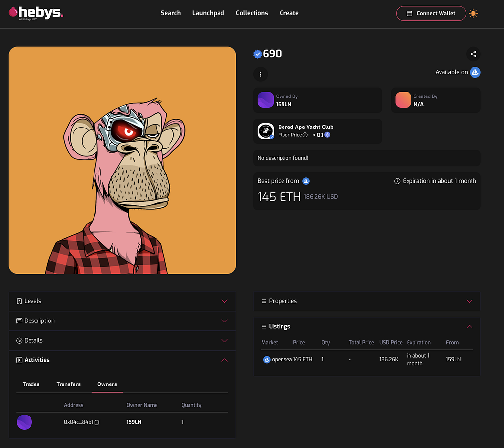Open owner 159LN profile in Owned By
This screenshot has height=448, width=504.
[x=283, y=104]
